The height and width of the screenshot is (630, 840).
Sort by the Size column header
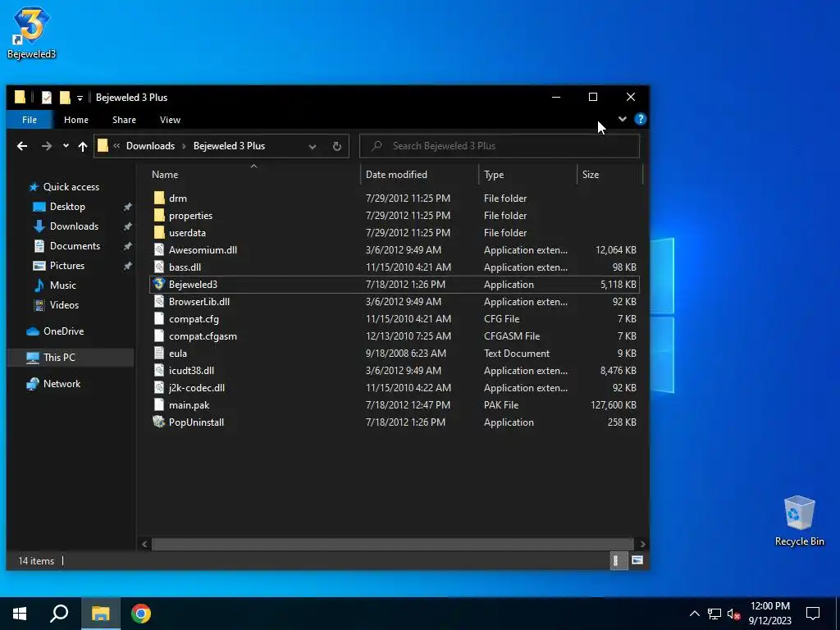(x=591, y=175)
